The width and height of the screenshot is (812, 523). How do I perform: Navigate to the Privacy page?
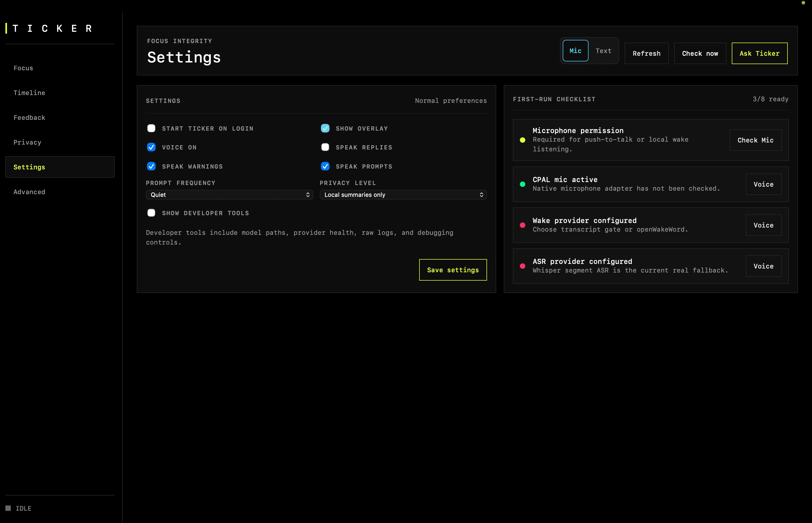[x=60, y=142]
